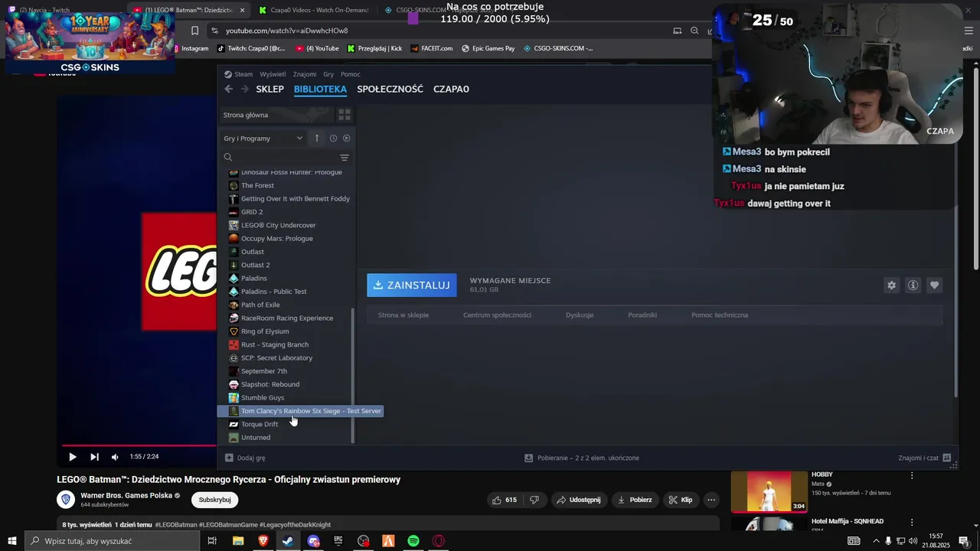Mute the YouTube video volume

tap(115, 457)
